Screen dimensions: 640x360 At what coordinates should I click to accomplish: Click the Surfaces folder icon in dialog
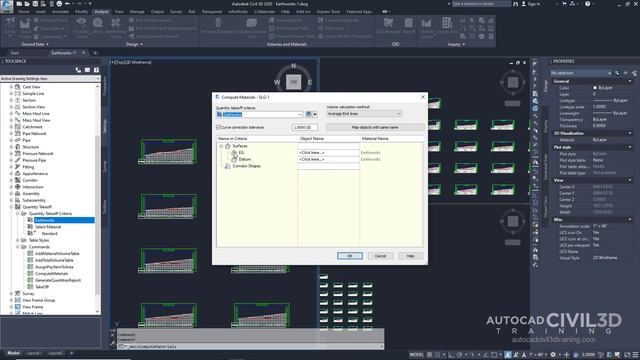(228, 146)
